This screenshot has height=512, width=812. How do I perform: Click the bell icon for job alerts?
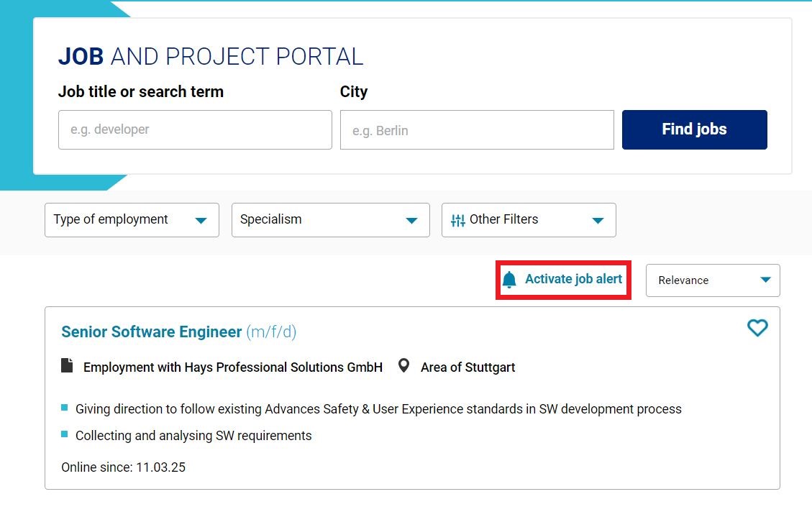(x=509, y=280)
